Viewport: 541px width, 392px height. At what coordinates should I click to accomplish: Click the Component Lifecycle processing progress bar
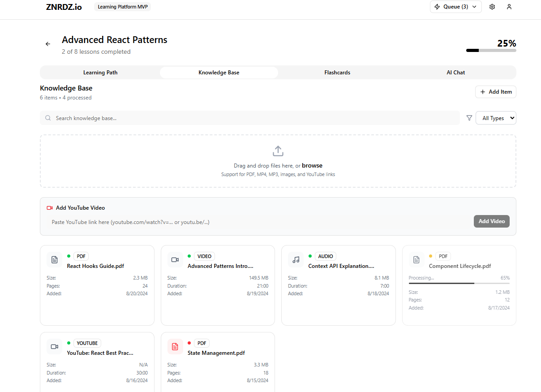coord(459,283)
